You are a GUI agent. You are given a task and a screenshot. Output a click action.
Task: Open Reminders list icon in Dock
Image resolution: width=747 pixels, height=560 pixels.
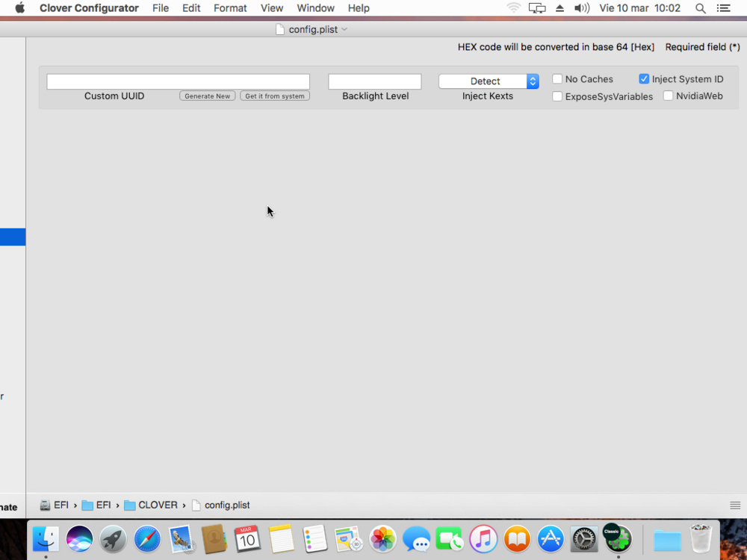(x=315, y=538)
